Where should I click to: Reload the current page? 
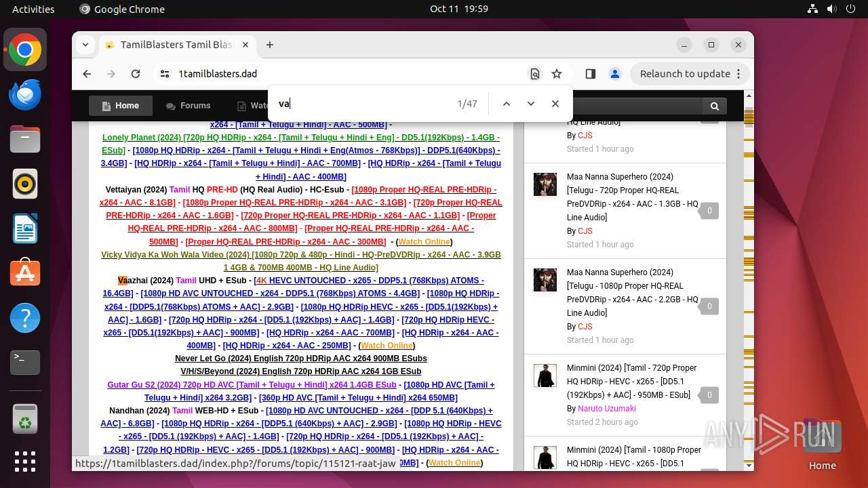point(136,74)
